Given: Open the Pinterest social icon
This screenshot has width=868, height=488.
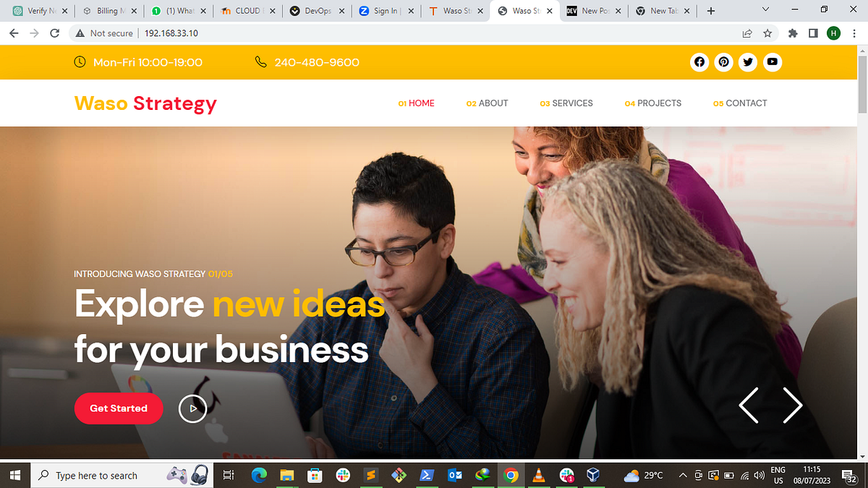Looking at the screenshot, I should click(x=723, y=62).
